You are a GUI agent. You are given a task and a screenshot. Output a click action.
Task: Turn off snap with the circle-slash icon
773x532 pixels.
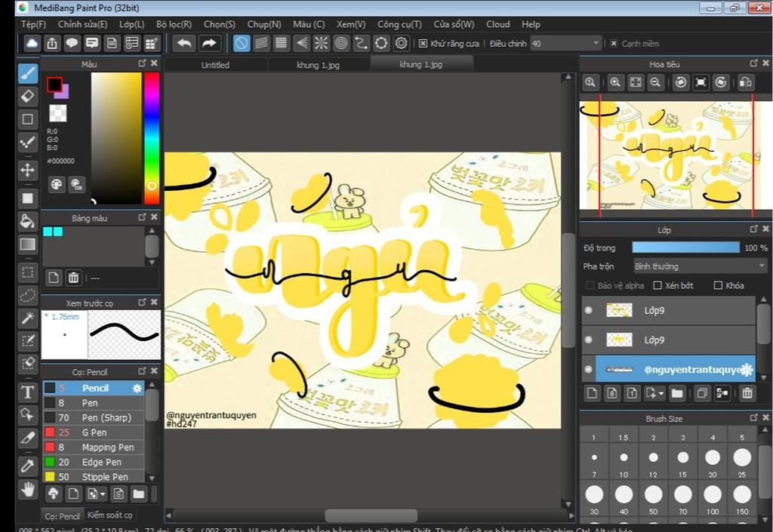point(241,43)
